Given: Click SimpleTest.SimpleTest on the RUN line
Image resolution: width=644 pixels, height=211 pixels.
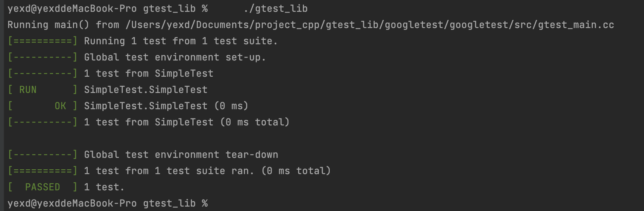Looking at the screenshot, I should (146, 90).
